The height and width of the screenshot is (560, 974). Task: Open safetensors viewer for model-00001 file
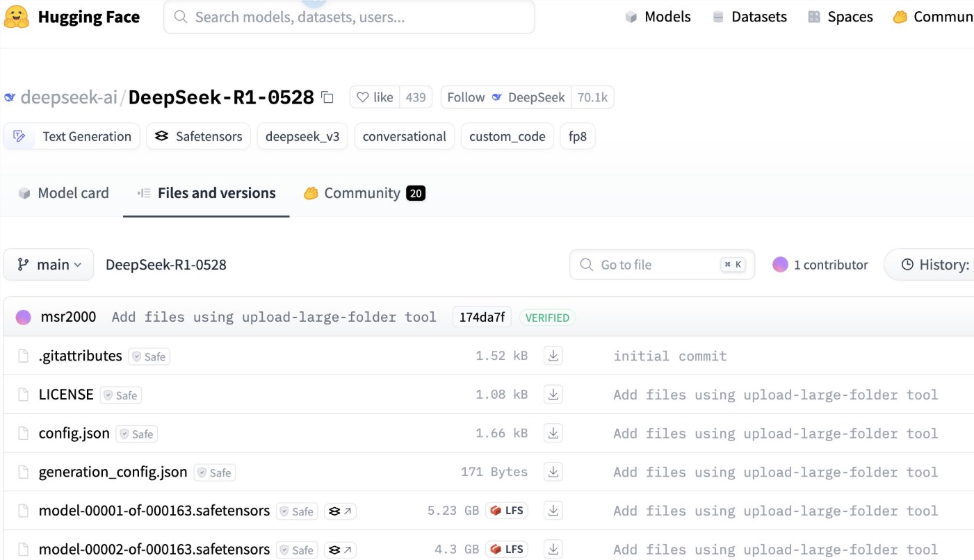(x=340, y=511)
